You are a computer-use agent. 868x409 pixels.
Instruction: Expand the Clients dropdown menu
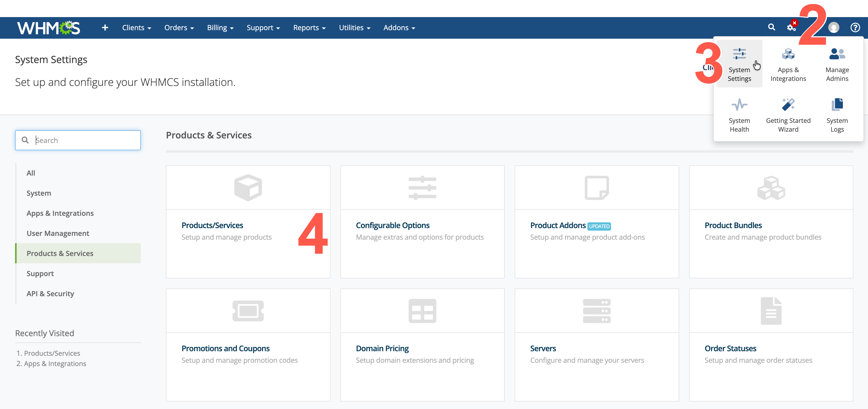click(x=137, y=28)
